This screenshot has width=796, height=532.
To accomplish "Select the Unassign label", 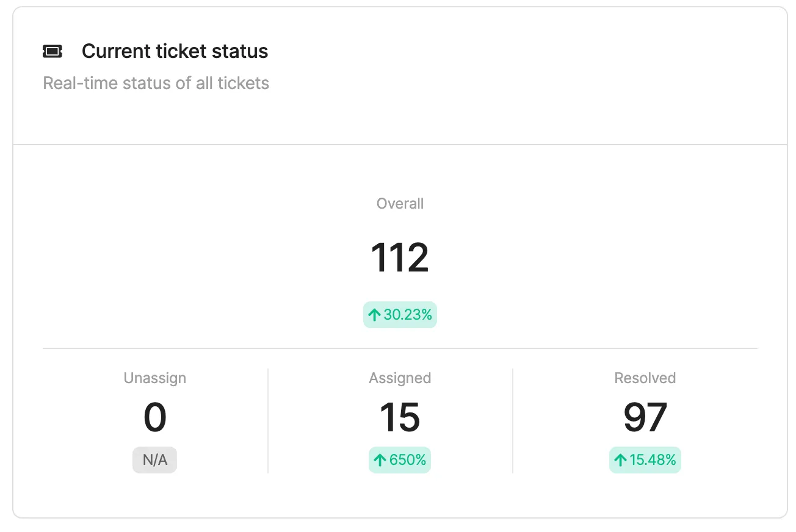I will [x=155, y=378].
